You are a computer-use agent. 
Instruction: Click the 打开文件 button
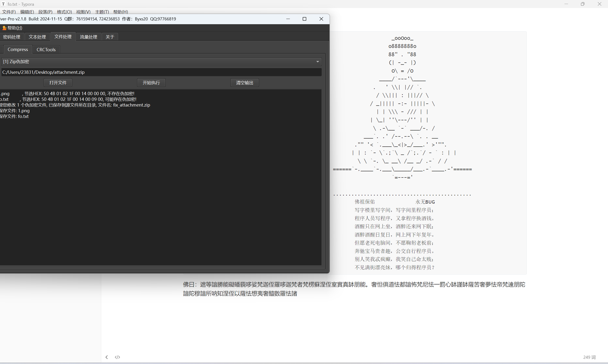pos(58,83)
